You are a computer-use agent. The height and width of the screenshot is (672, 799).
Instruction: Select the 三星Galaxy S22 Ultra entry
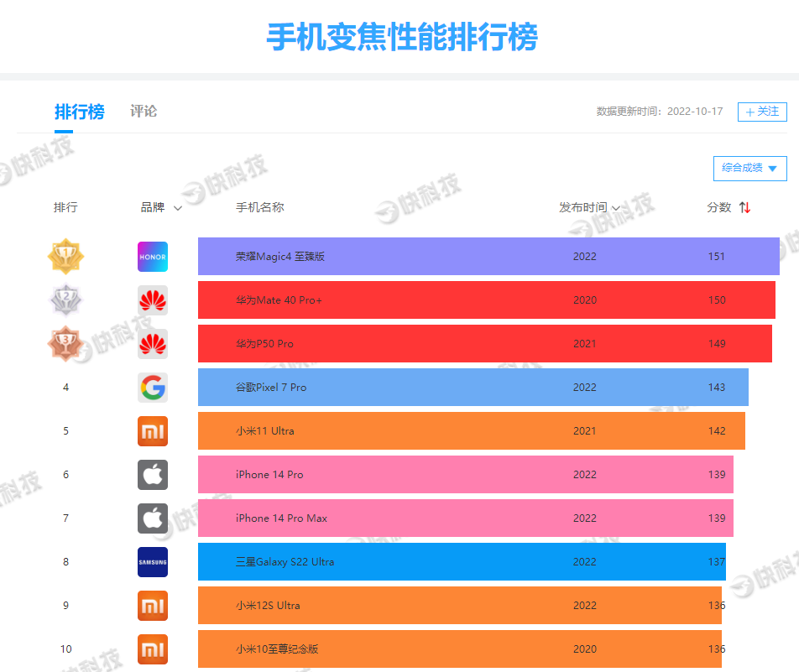[x=462, y=562]
